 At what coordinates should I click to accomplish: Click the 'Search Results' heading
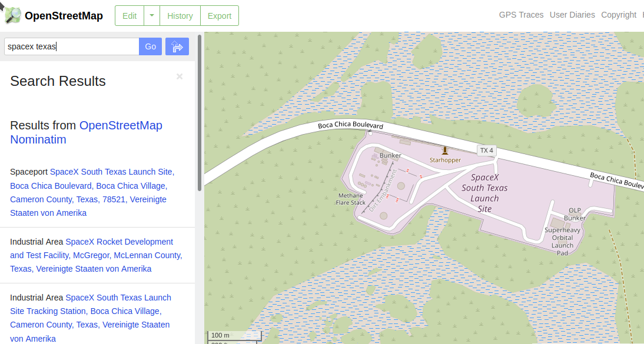click(x=58, y=81)
